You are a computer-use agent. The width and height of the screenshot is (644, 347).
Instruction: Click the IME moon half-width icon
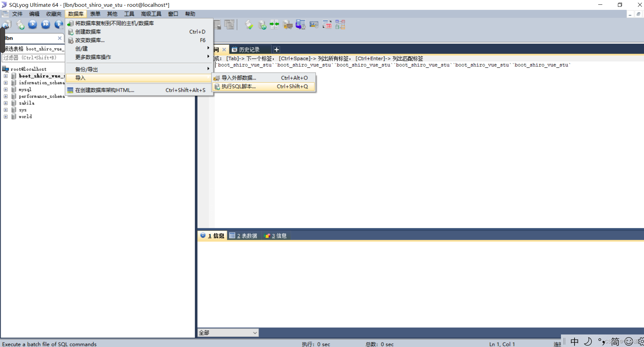click(x=588, y=341)
